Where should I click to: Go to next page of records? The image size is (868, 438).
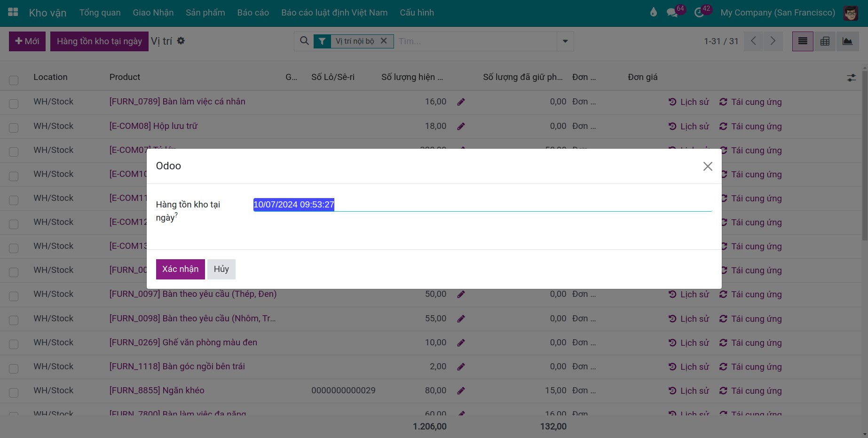click(x=773, y=41)
